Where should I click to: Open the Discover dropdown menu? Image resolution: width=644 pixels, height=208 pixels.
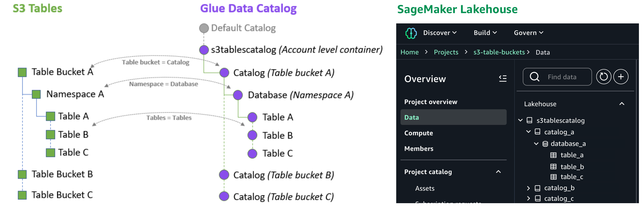440,33
